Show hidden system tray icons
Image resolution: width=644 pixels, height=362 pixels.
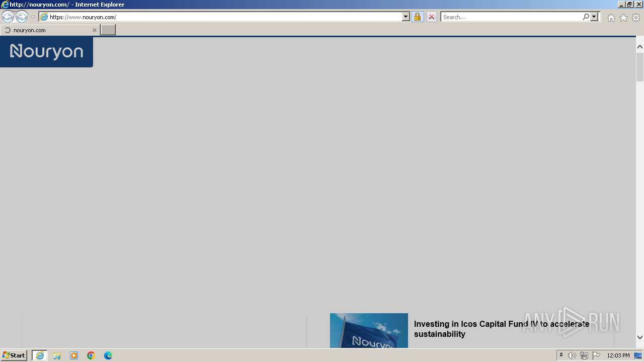[561, 355]
